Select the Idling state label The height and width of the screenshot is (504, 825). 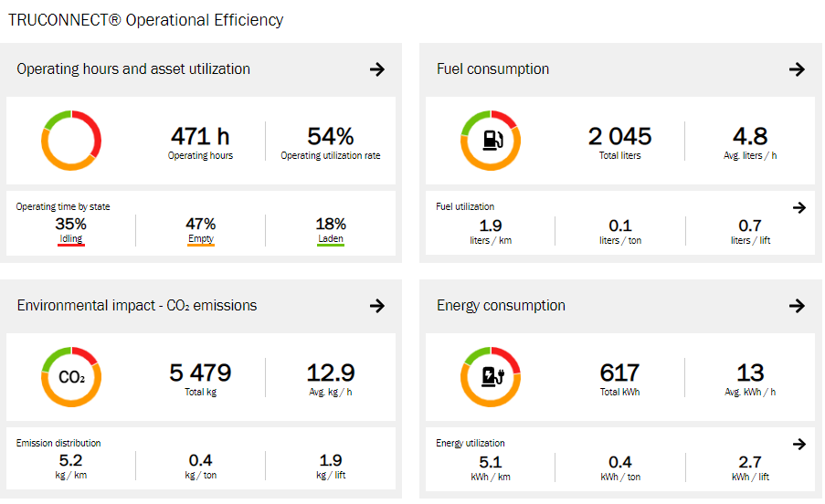pyautogui.click(x=70, y=239)
